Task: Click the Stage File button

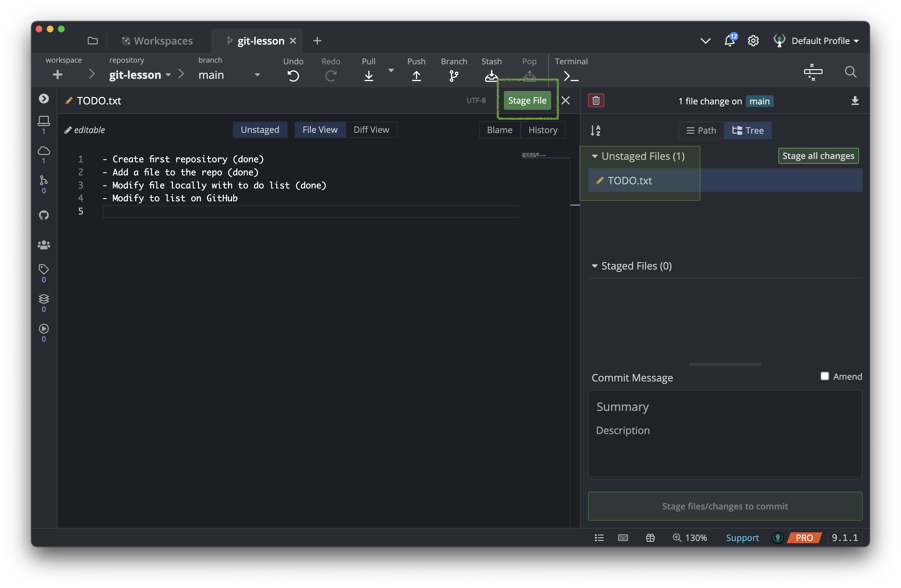Action: (527, 101)
